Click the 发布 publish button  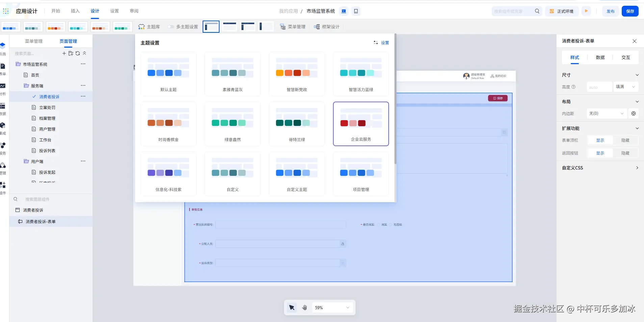[x=611, y=11]
